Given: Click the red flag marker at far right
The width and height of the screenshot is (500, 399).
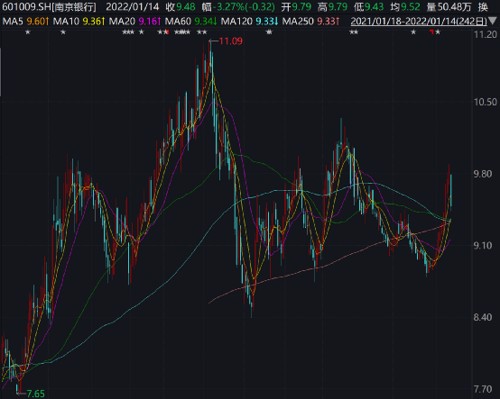Looking at the screenshot, I should 432,32.
